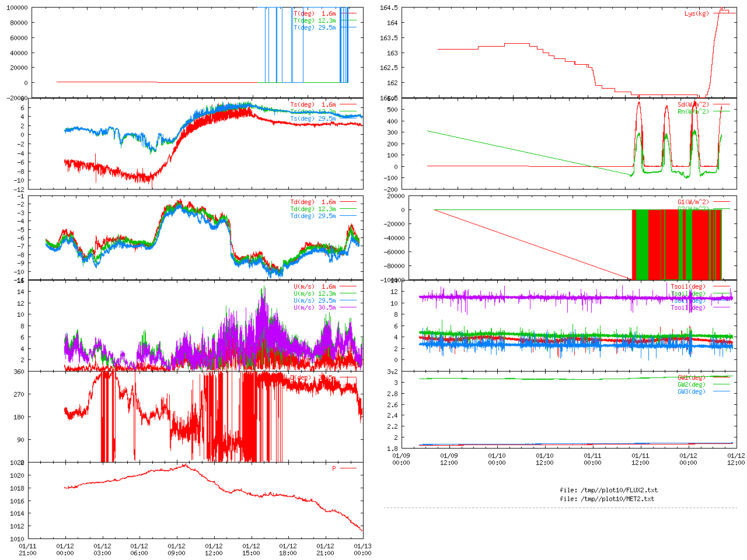Pick the Td(deg) 1.6m legend label
Image resolution: width=747 pixels, height=560 pixels.
[x=313, y=202]
